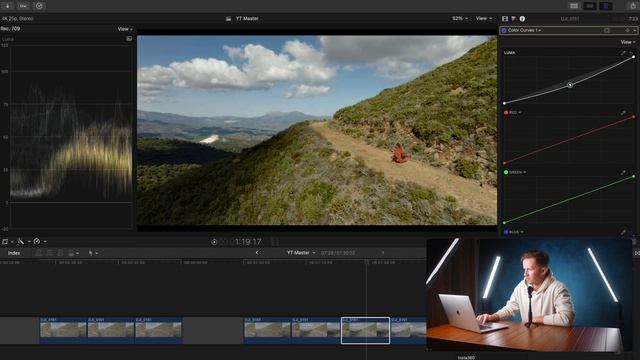Select the third clip before the gap
The image size is (640, 360).
point(158,330)
